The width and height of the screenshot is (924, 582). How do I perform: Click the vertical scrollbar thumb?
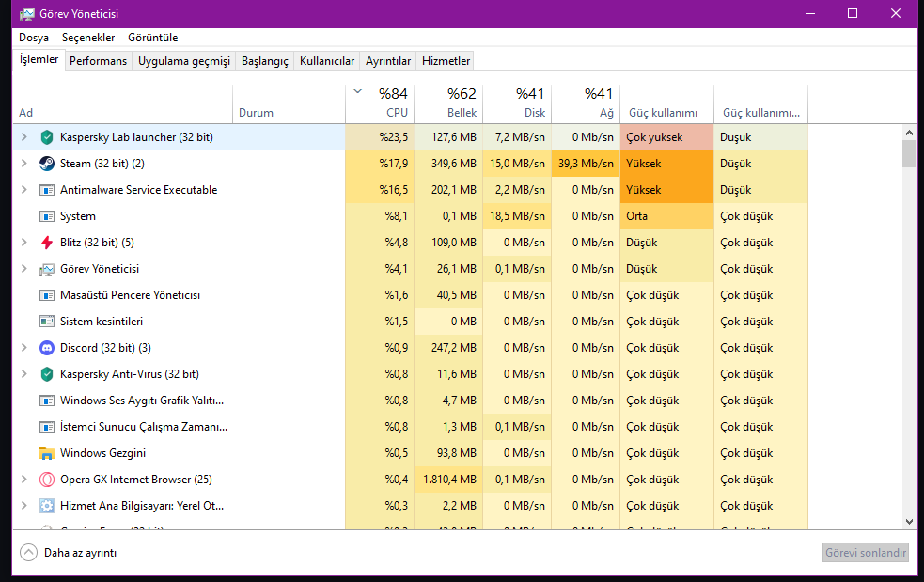click(909, 154)
